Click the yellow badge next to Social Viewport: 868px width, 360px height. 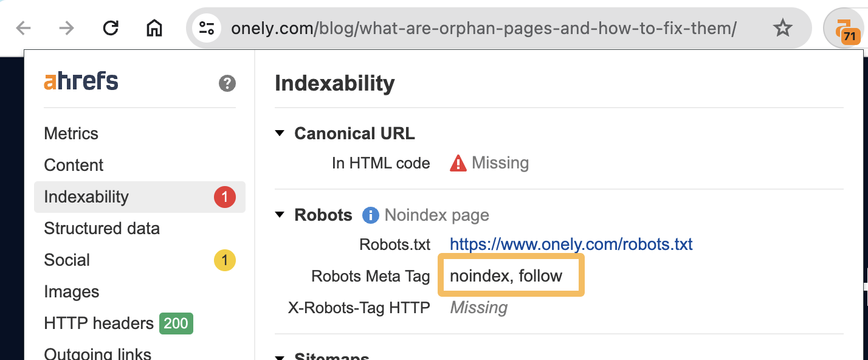tap(224, 260)
